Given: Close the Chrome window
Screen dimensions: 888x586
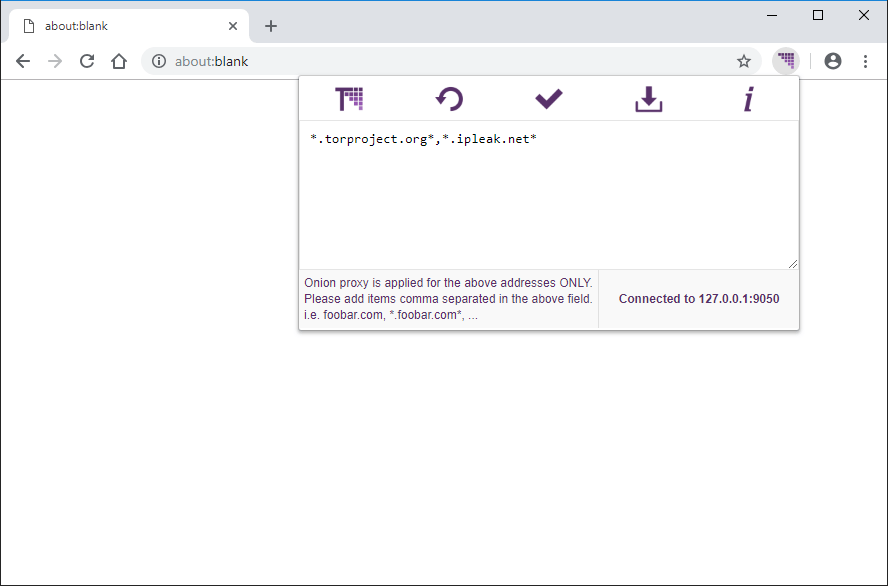Looking at the screenshot, I should click(864, 15).
